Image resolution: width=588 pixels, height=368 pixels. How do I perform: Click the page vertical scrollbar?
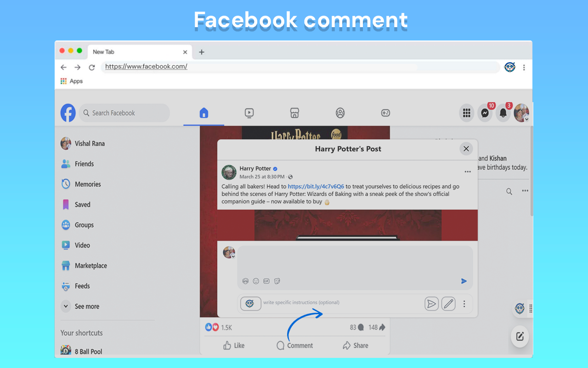coord(531,170)
